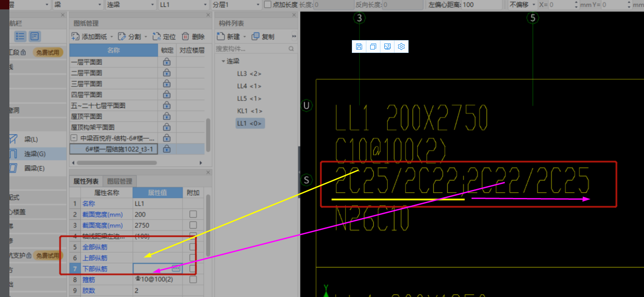The width and height of the screenshot is (644, 297).
Task: Check 附加 box for 箍筋 row
Action: coord(193,280)
